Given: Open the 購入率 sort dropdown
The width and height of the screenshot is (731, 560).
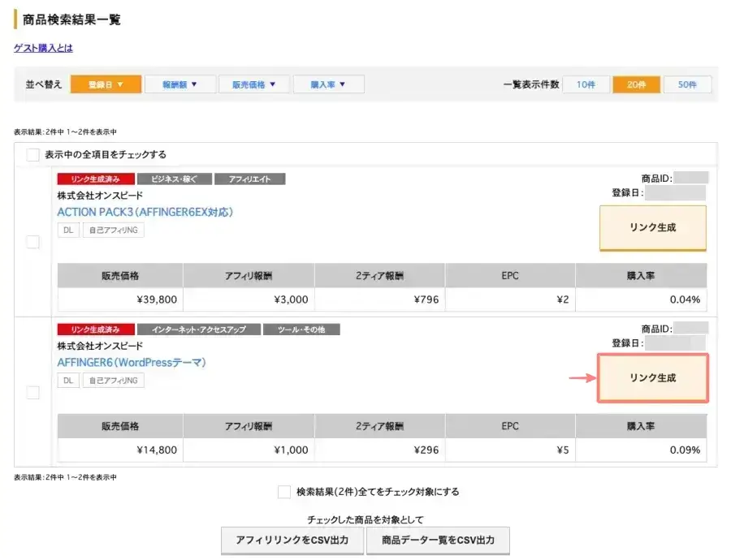Looking at the screenshot, I should (x=328, y=84).
